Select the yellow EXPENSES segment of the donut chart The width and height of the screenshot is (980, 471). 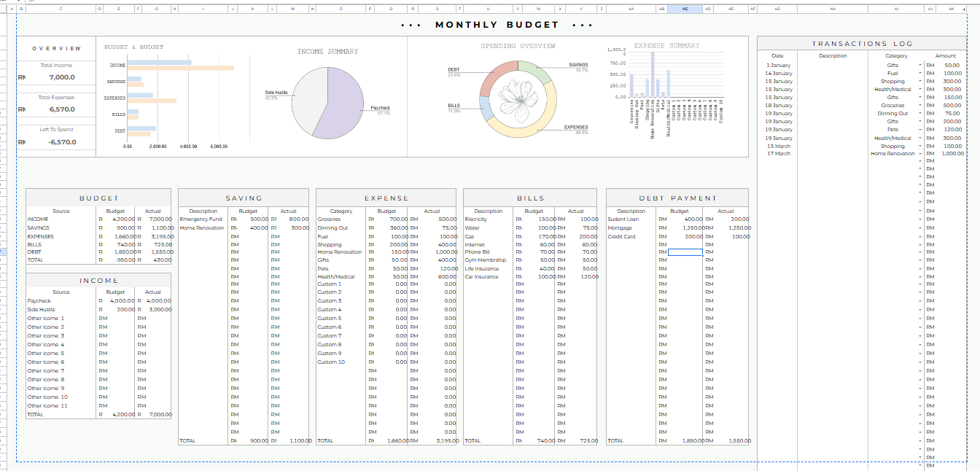[x=543, y=124]
